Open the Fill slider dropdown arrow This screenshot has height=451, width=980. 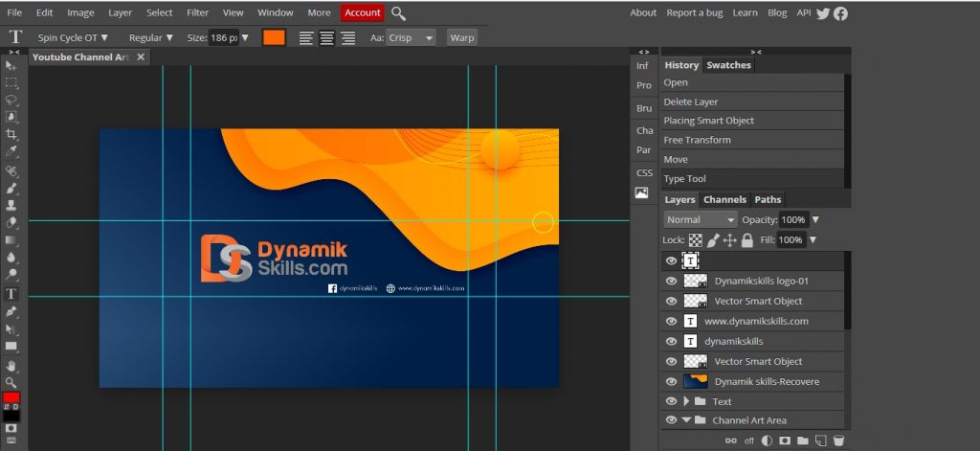813,239
